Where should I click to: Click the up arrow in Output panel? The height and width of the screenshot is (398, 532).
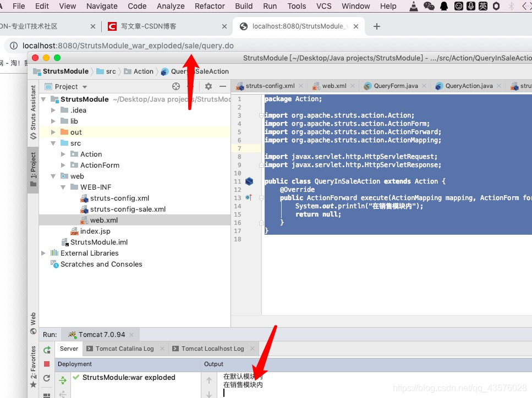(x=209, y=380)
